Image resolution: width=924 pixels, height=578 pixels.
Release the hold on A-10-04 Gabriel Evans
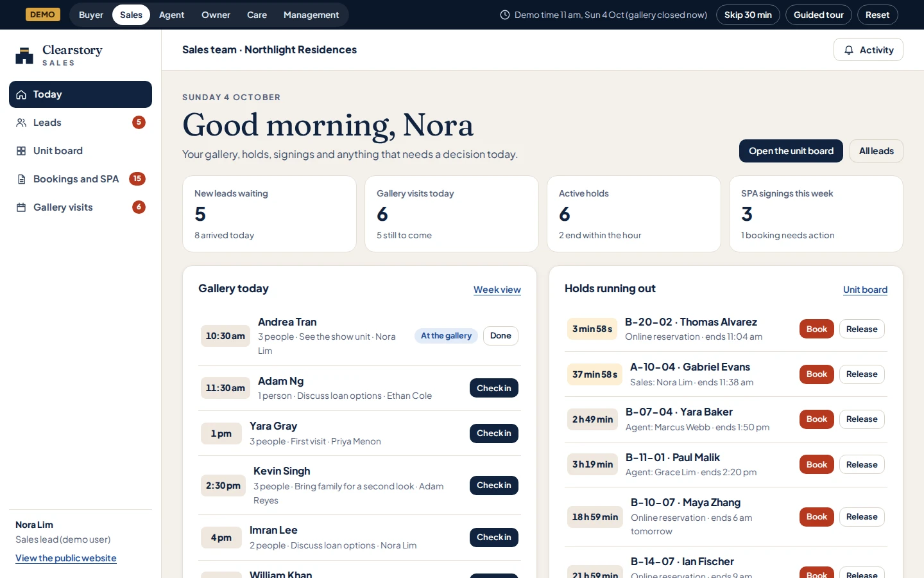[862, 374]
